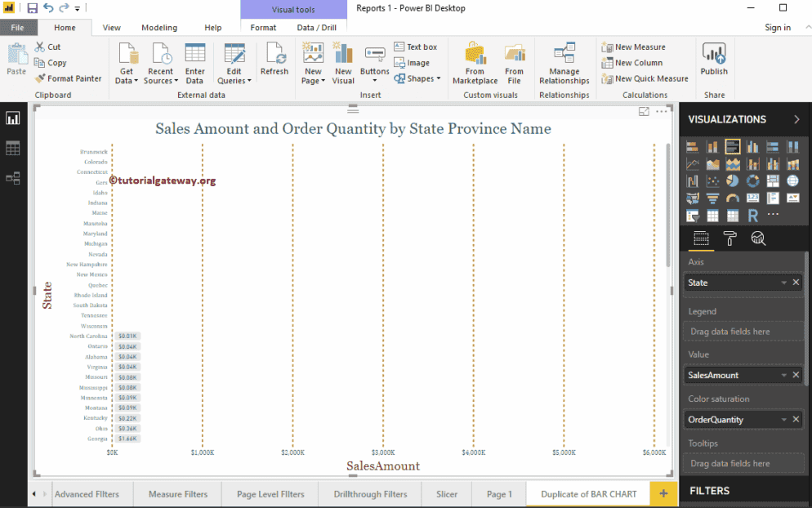Open the SalesAmount dropdown under Value
Screen dimensions: 812x508
[783, 374]
